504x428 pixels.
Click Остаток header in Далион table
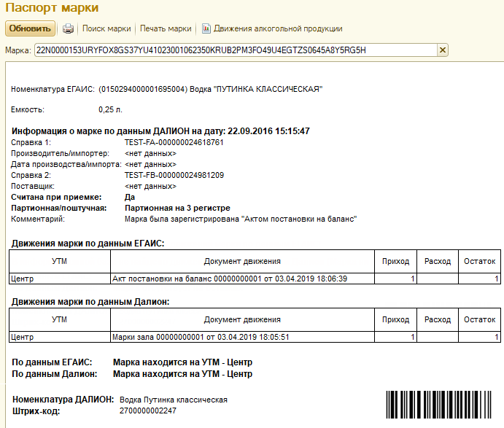tap(480, 319)
